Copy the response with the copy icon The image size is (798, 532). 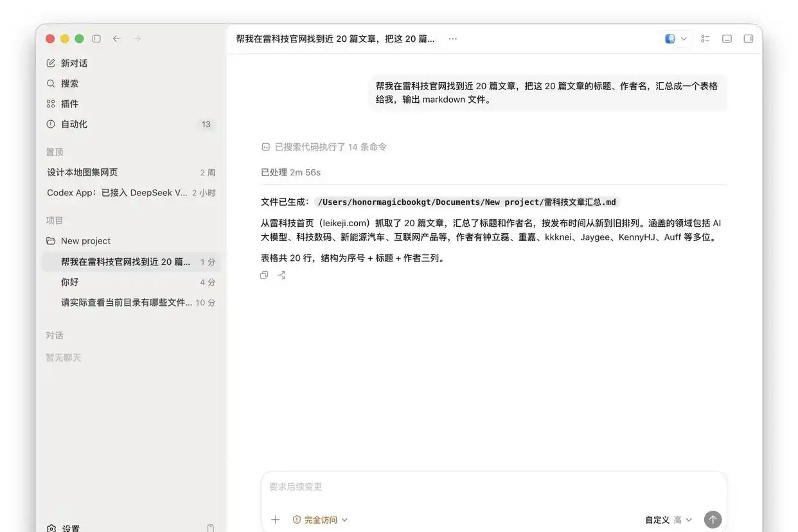point(264,275)
